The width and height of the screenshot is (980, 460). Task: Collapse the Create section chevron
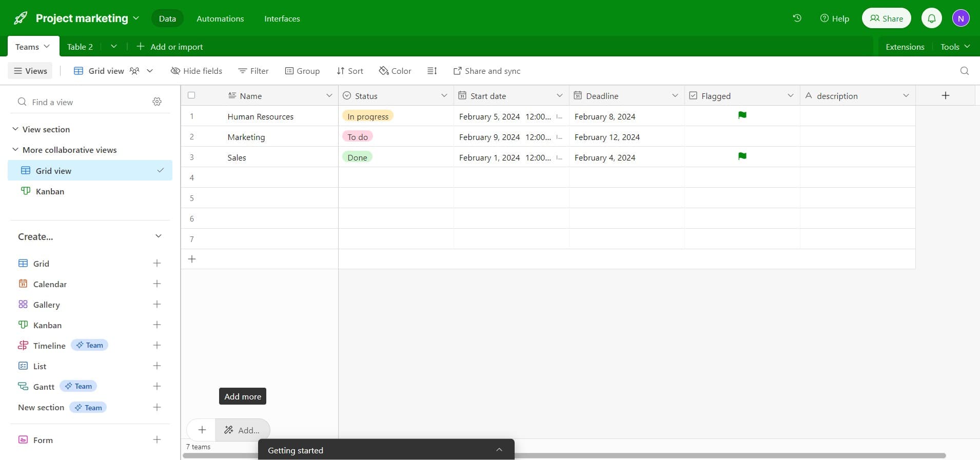pos(158,236)
